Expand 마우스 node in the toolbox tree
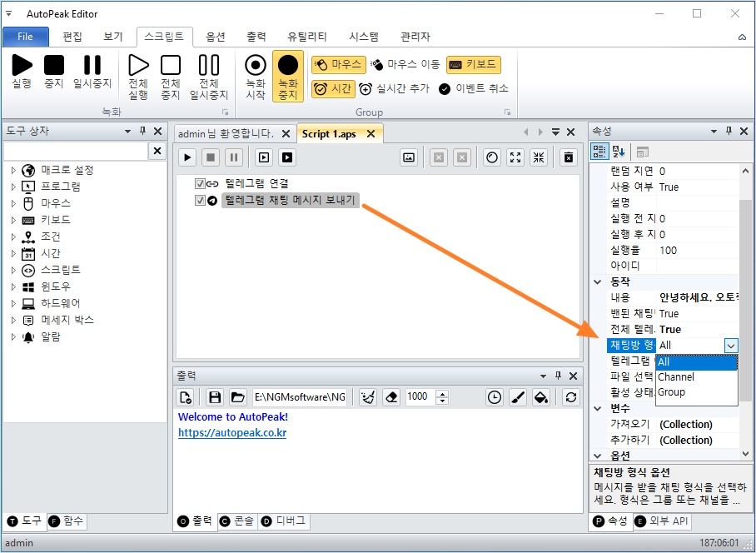The image size is (756, 553). [13, 203]
